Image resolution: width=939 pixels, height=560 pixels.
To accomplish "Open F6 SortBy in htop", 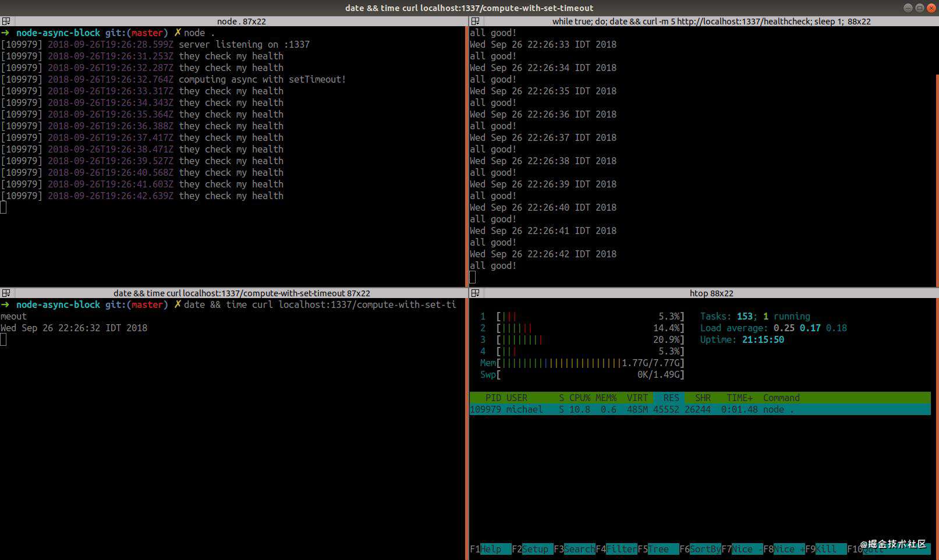I will coord(700,549).
